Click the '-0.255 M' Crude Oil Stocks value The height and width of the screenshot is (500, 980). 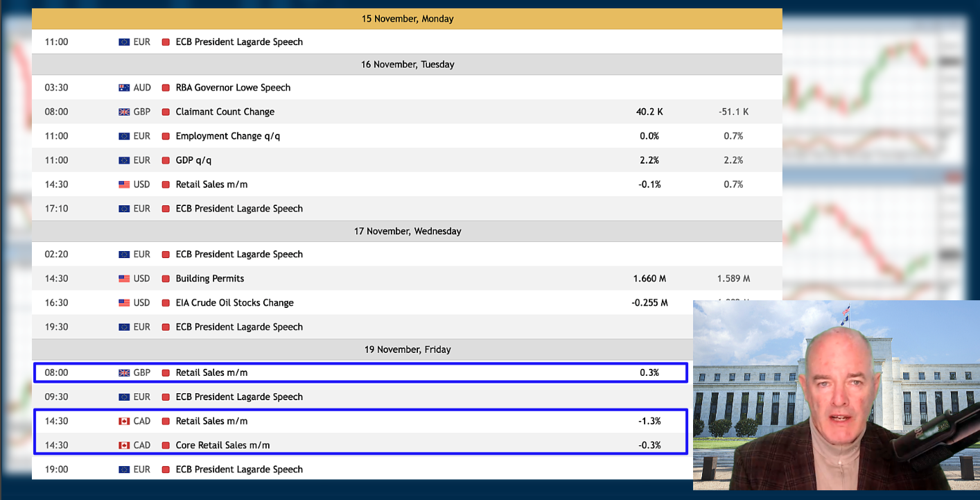[649, 303]
